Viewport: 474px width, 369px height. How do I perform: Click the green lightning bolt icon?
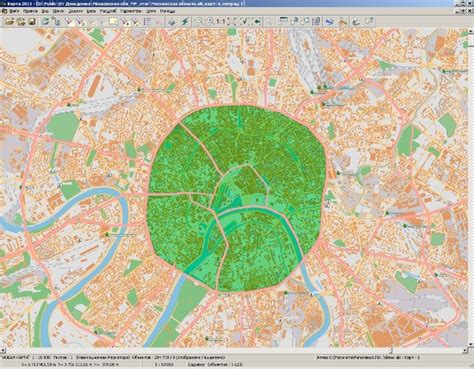click(x=185, y=22)
